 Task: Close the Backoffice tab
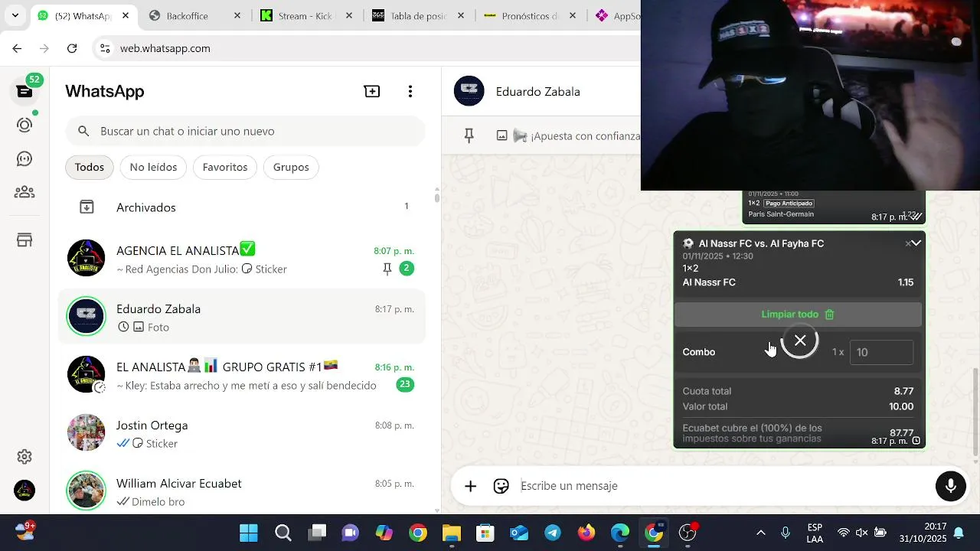tap(237, 15)
